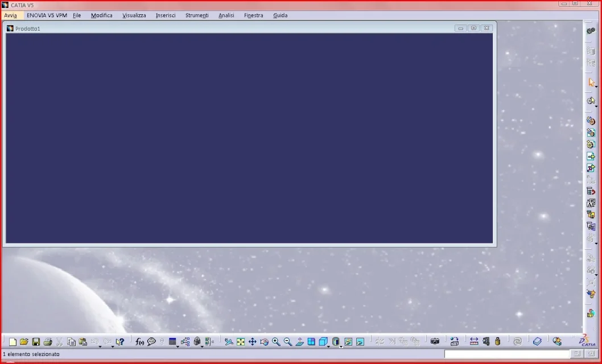This screenshot has width=602, height=364.
Task: Swap visible space icon
Action: pyautogui.click(x=360, y=341)
